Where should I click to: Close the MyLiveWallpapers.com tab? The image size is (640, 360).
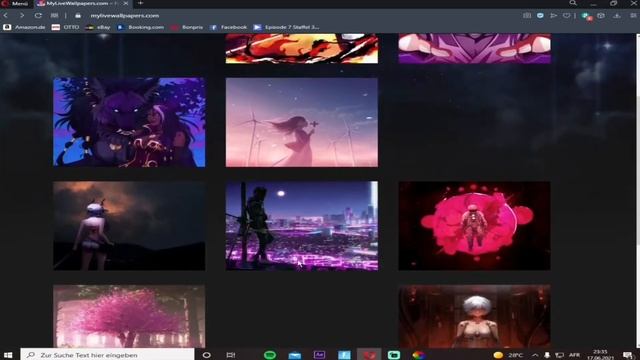(x=126, y=3)
